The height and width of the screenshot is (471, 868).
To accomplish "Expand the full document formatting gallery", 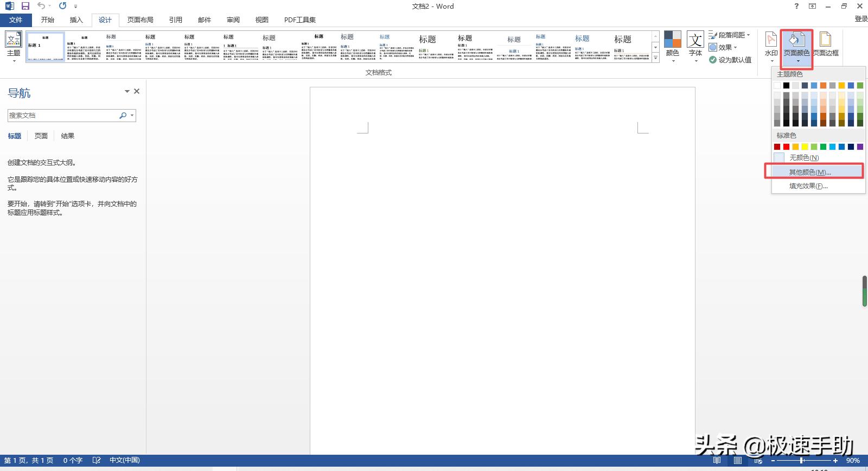I will click(655, 59).
